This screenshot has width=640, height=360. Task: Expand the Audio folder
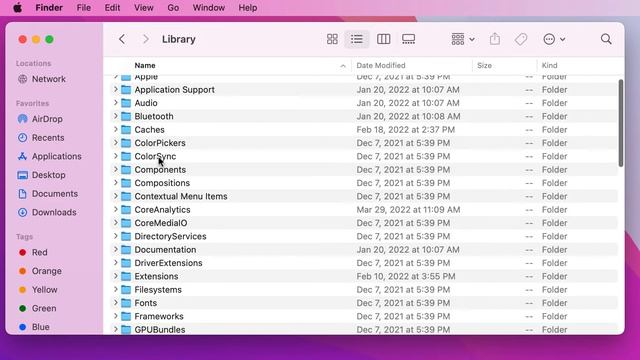(x=116, y=103)
